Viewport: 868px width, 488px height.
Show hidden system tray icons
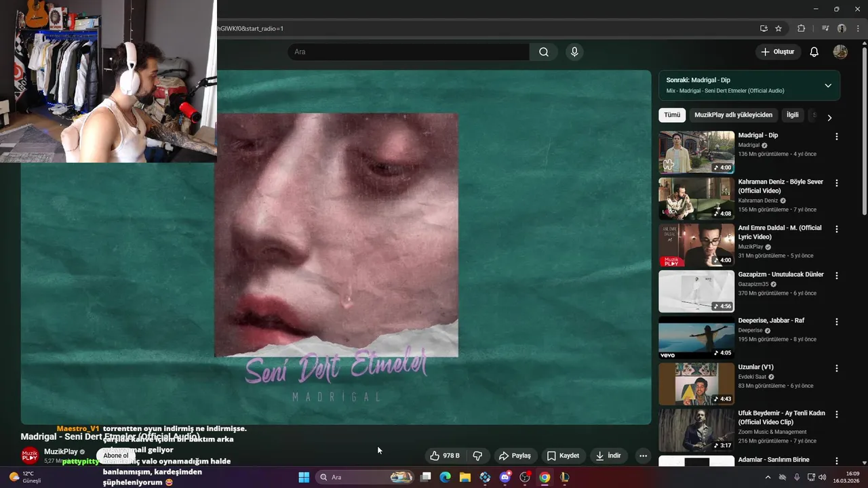pyautogui.click(x=768, y=477)
